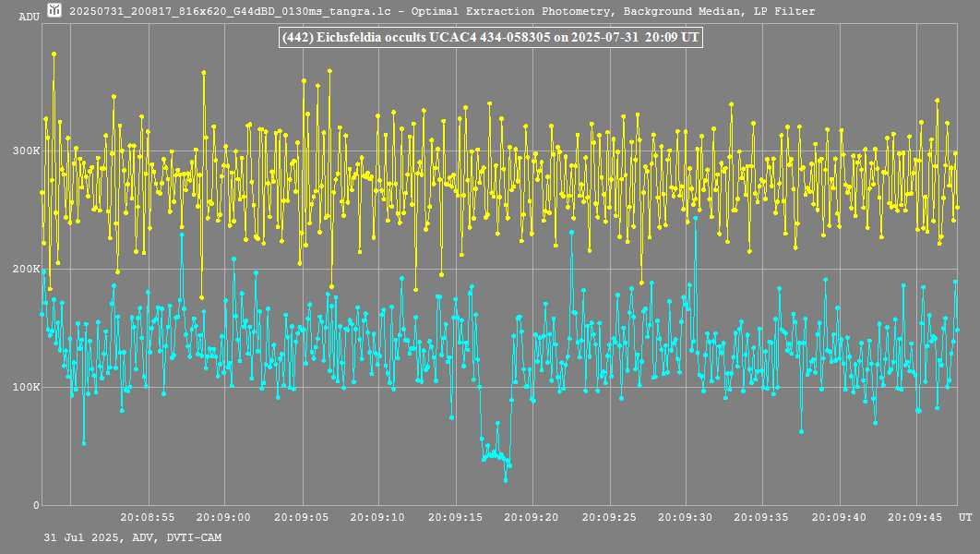Screen dimensions: 980x554
Task: Click the 20:09:20 time axis label
Action: tap(532, 519)
